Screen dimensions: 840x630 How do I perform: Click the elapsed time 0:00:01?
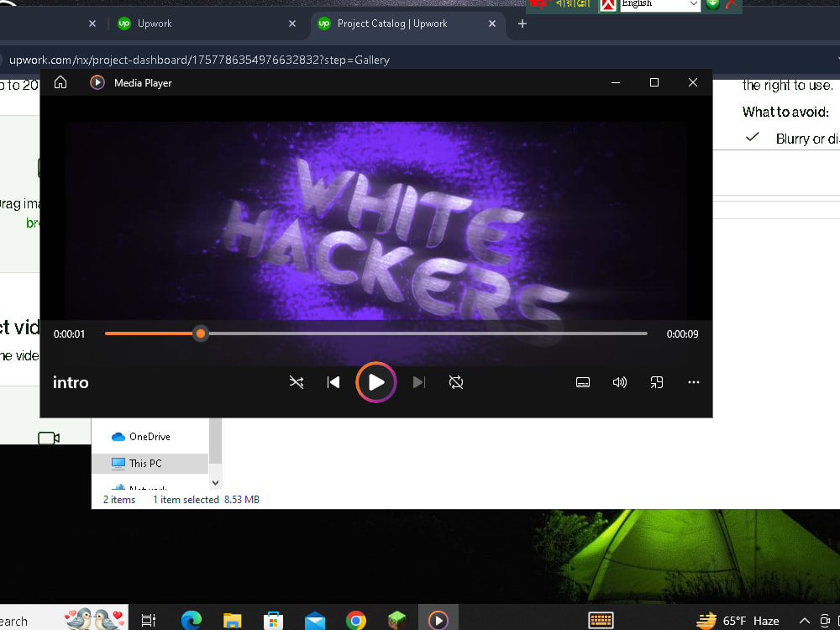pyautogui.click(x=69, y=333)
